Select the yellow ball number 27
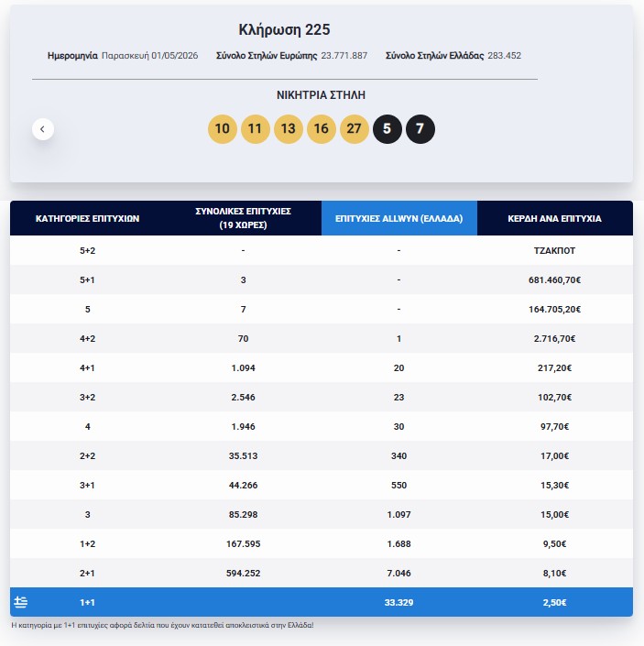The height and width of the screenshot is (646, 644). 355,129
